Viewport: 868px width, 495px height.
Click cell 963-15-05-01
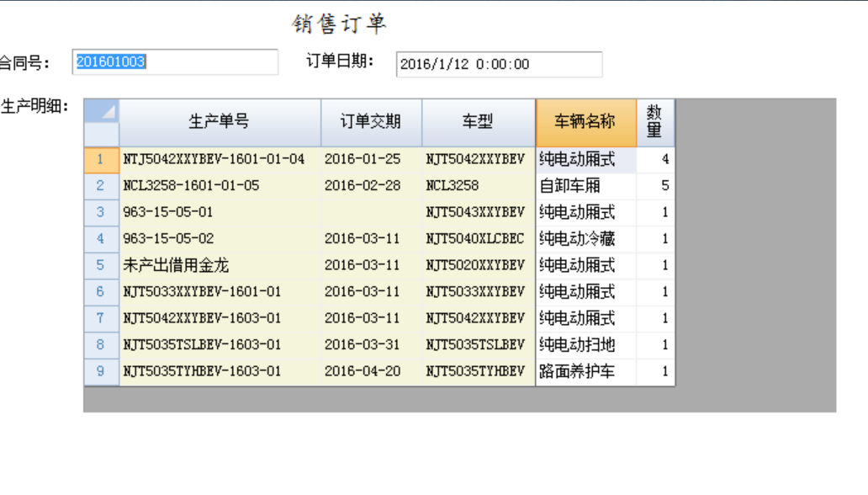(220, 213)
